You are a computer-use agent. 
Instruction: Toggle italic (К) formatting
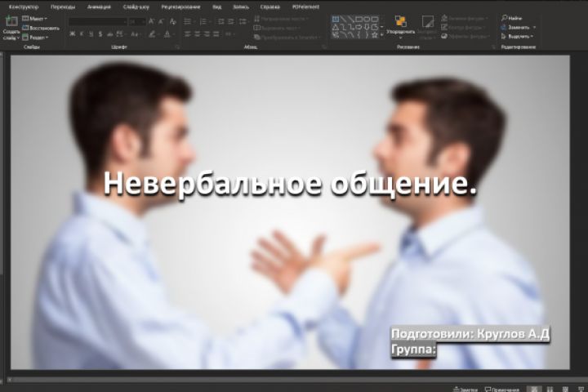pos(82,34)
